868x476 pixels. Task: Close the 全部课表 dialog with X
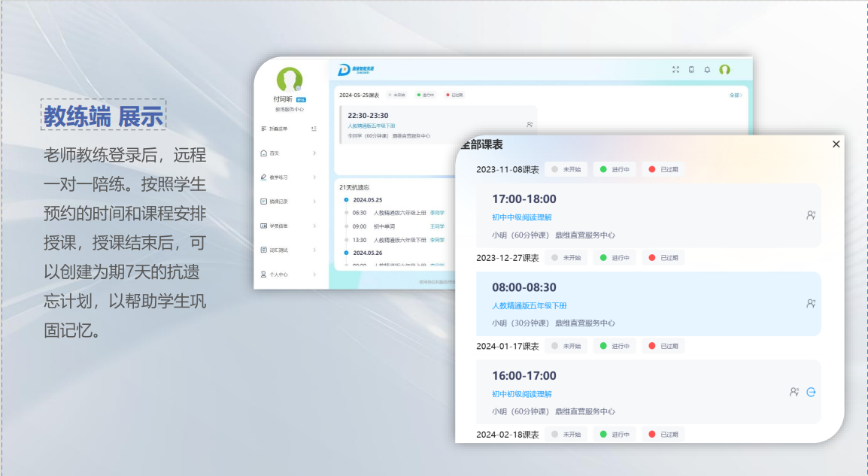pos(836,144)
